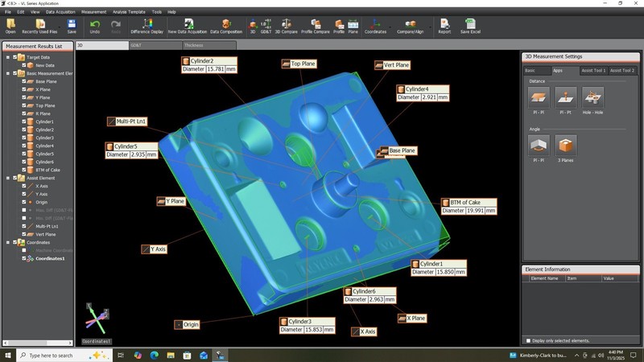Select the Hole - Hole distance tool
This screenshot has width=644, height=362.
click(592, 97)
